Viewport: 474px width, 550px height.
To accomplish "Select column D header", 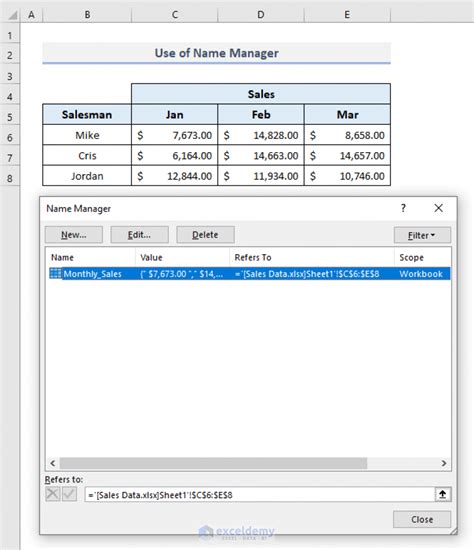I will point(261,15).
